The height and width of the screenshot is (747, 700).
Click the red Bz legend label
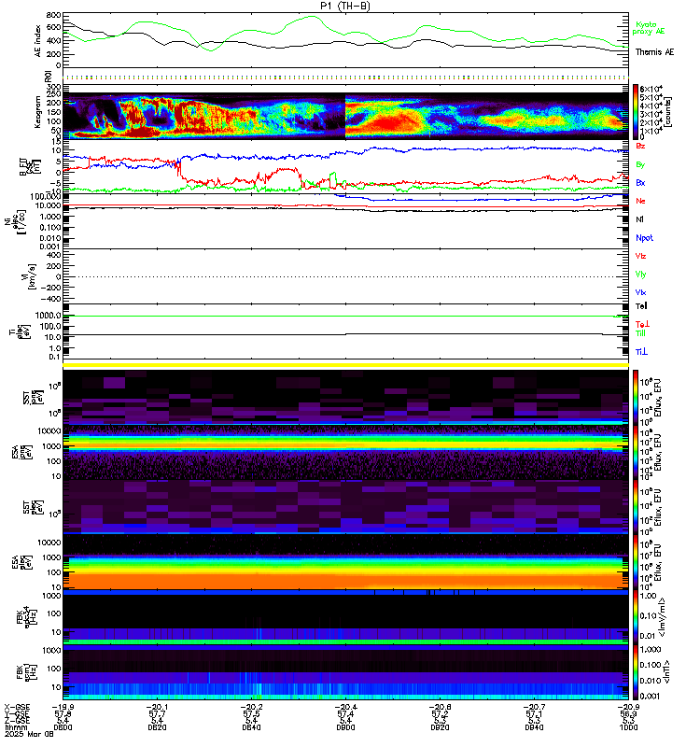pos(640,146)
